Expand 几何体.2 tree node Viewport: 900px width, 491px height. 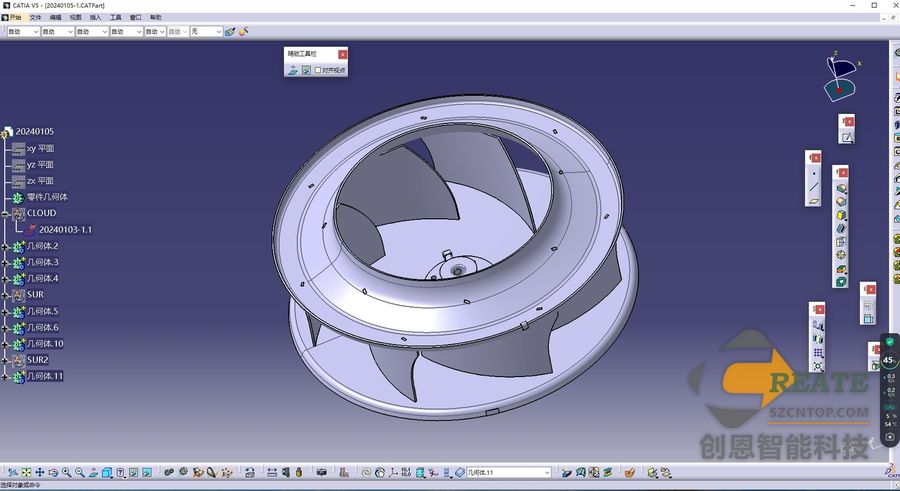(5, 246)
